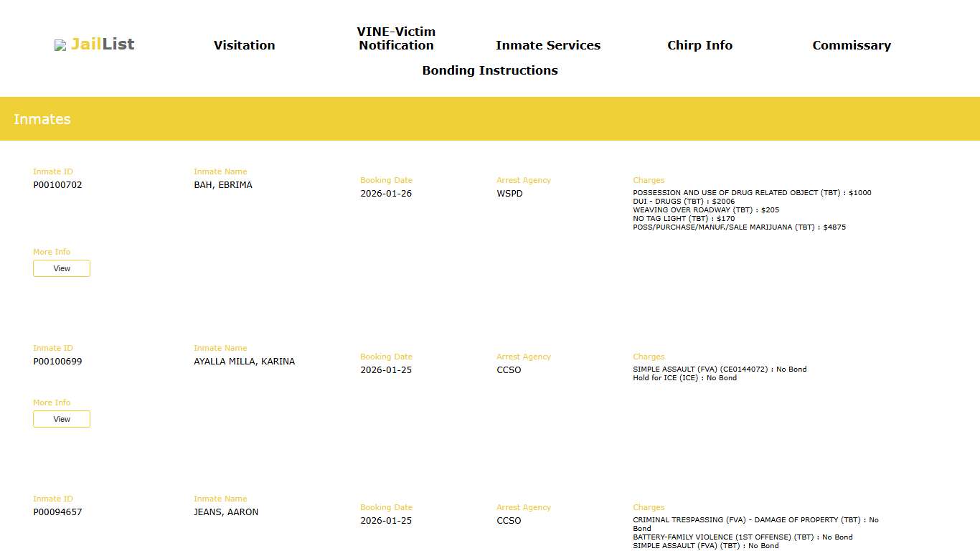The height and width of the screenshot is (551, 980).
Task: Click the Inmates yellow header banner
Action: [489, 119]
